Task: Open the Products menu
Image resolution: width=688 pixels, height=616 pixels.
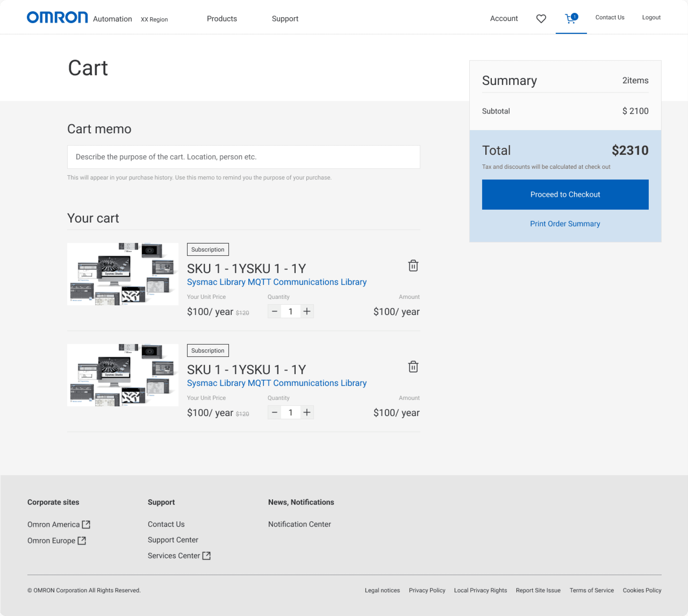Action: (x=222, y=19)
